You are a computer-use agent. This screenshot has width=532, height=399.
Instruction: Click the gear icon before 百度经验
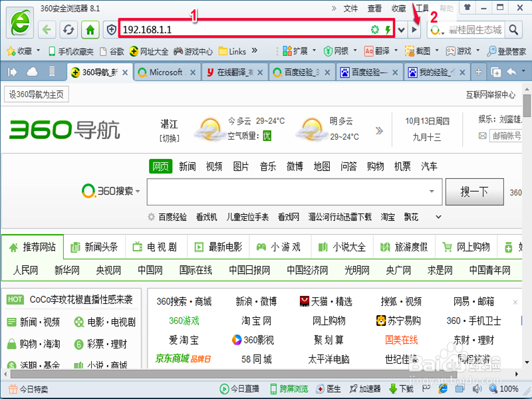[152, 217]
